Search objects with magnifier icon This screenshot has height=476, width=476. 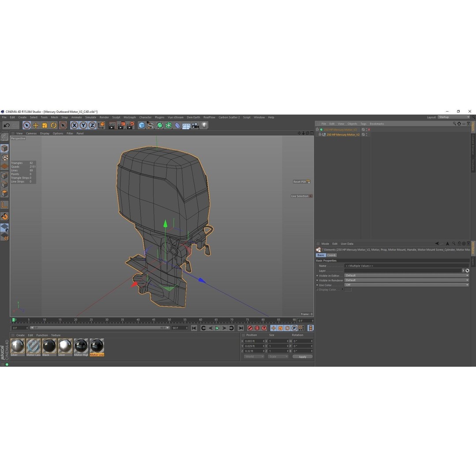[x=454, y=124]
